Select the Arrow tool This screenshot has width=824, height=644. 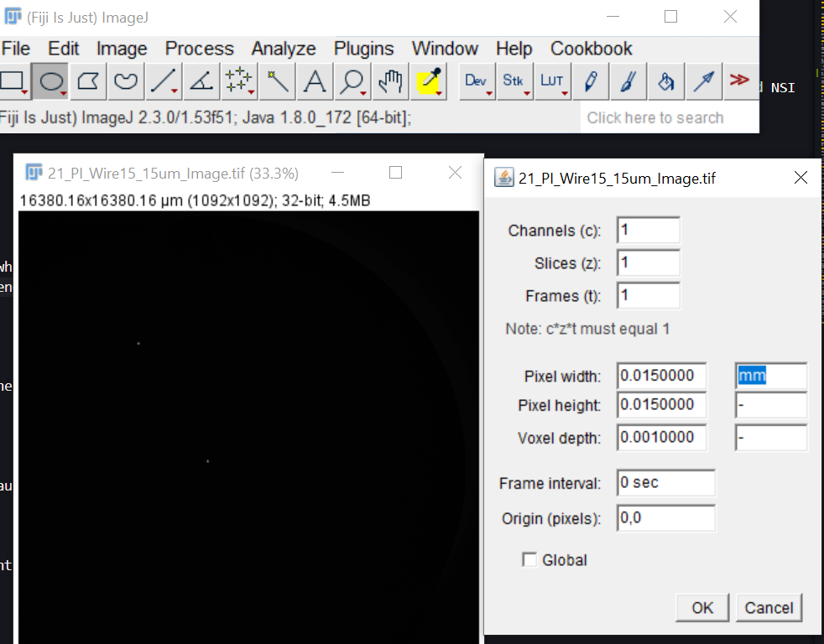[x=704, y=81]
